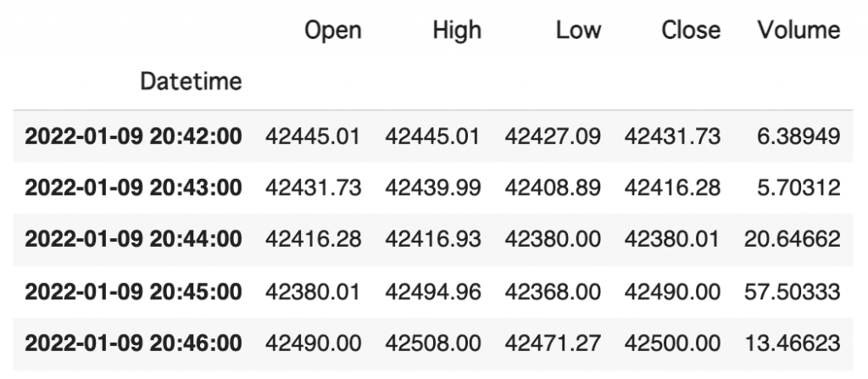This screenshot has height=379, width=868.
Task: Click row index 2022-01-09 20:44:00
Action: coord(133,239)
